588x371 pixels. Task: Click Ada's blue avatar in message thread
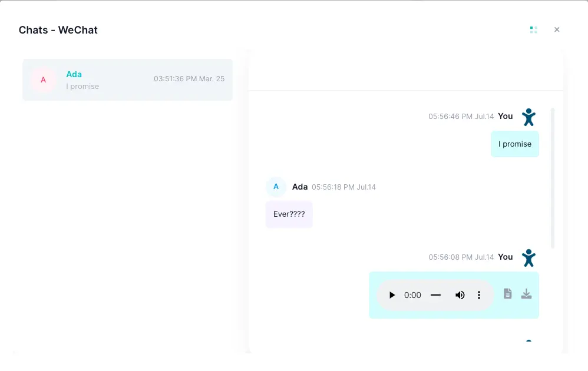(276, 187)
